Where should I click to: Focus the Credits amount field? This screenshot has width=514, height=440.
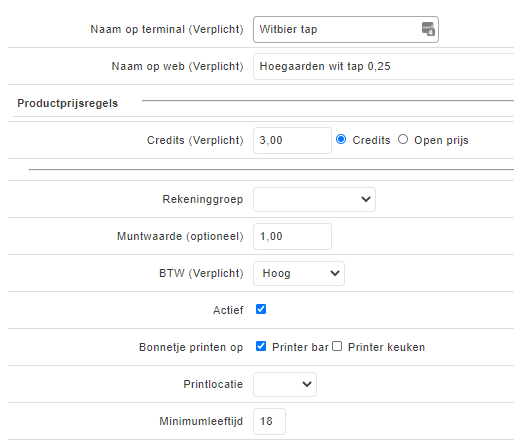[292, 140]
